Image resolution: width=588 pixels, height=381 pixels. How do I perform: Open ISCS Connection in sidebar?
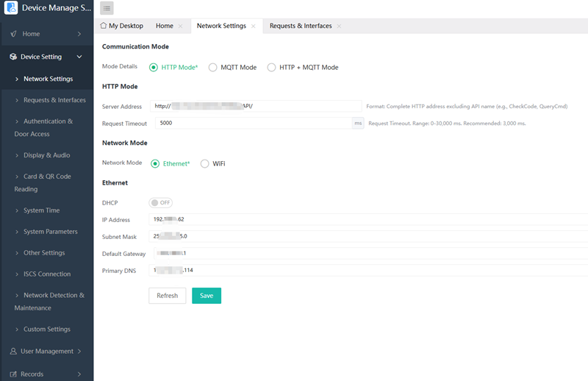click(x=47, y=274)
